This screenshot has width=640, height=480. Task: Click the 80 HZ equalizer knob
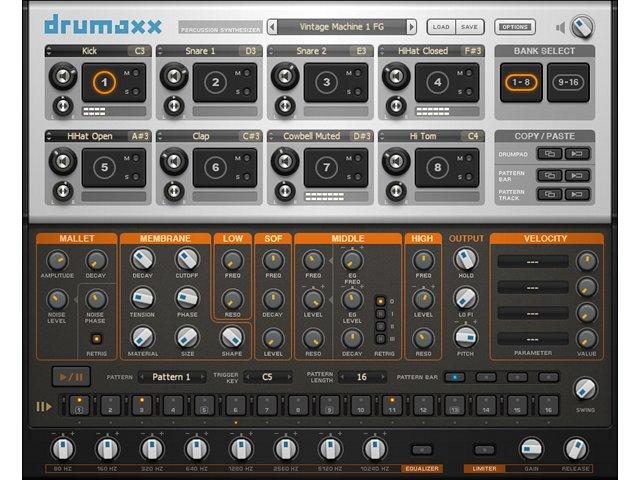pos(62,449)
